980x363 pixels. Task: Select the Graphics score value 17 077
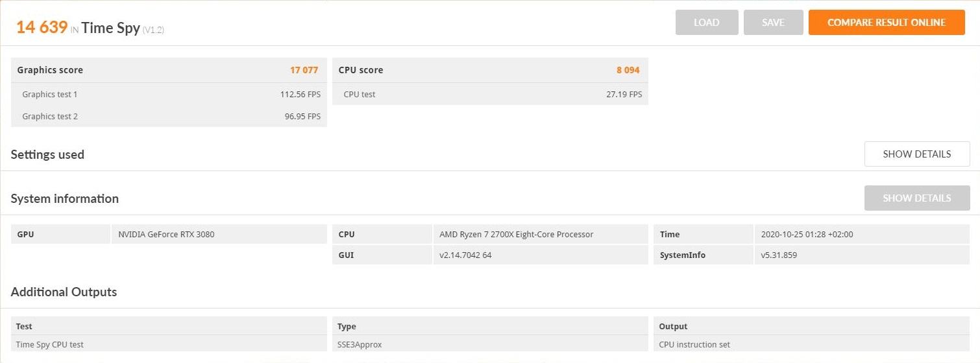click(304, 70)
